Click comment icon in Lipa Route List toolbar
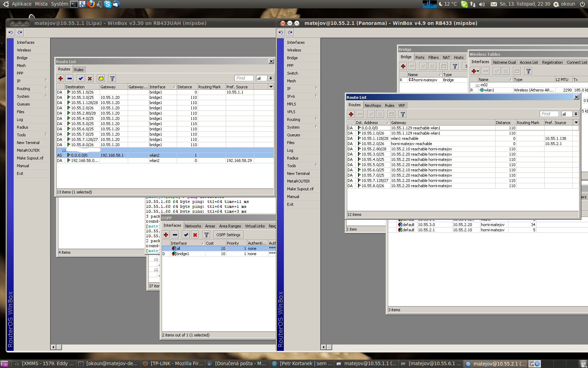Viewport: 588px width, 368px height. click(101, 79)
